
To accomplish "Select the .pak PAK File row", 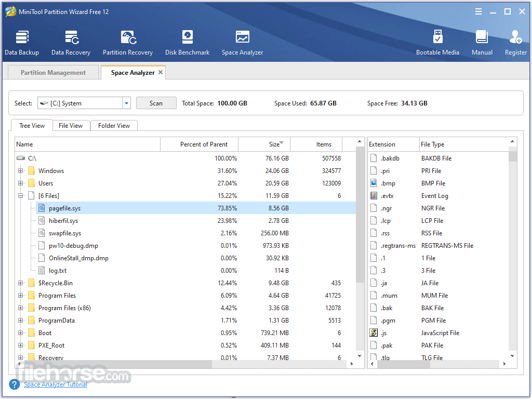I will [438, 345].
